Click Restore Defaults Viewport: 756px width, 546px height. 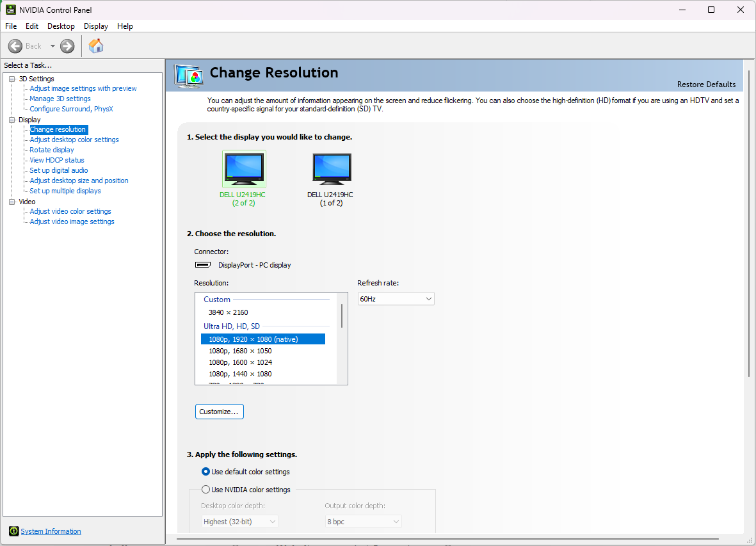coord(706,84)
